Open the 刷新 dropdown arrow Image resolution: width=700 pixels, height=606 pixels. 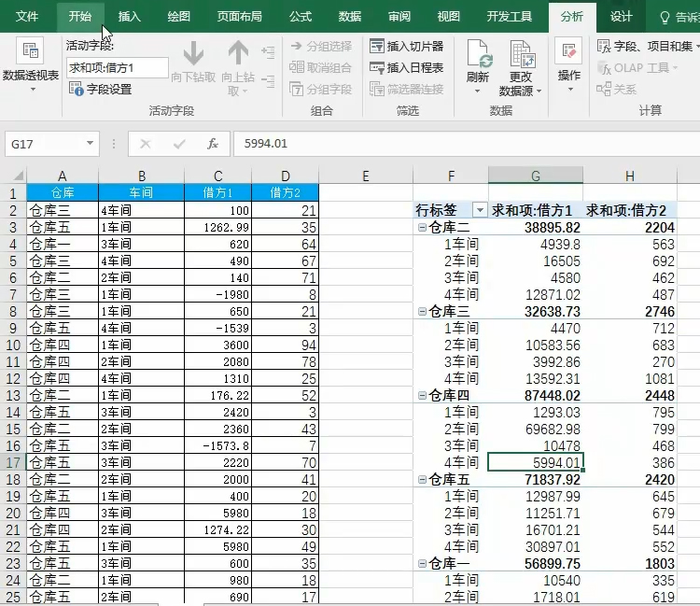[477, 92]
